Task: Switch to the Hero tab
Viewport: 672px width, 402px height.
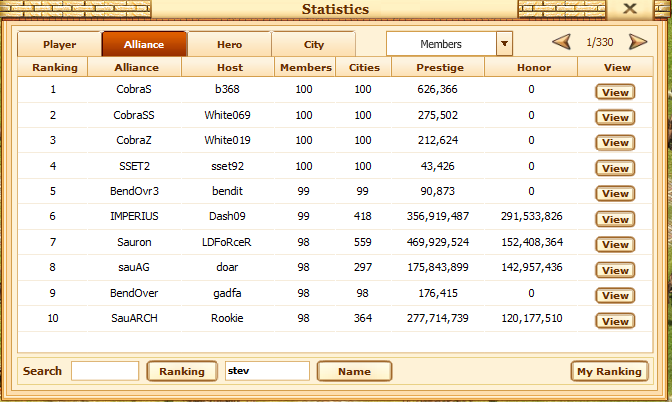Action: coord(229,45)
